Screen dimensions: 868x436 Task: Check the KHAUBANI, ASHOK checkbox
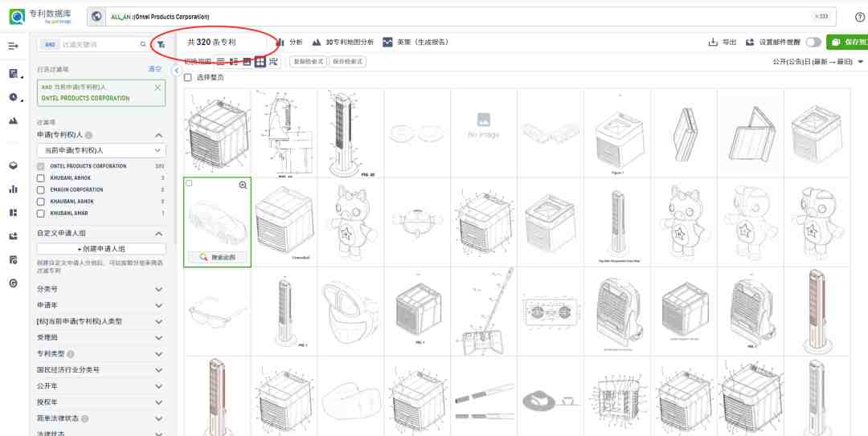pyautogui.click(x=40, y=202)
